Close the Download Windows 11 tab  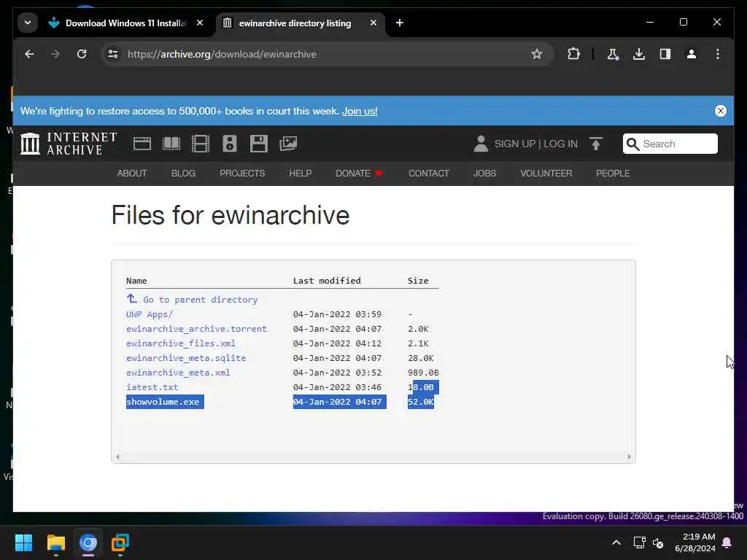(200, 23)
